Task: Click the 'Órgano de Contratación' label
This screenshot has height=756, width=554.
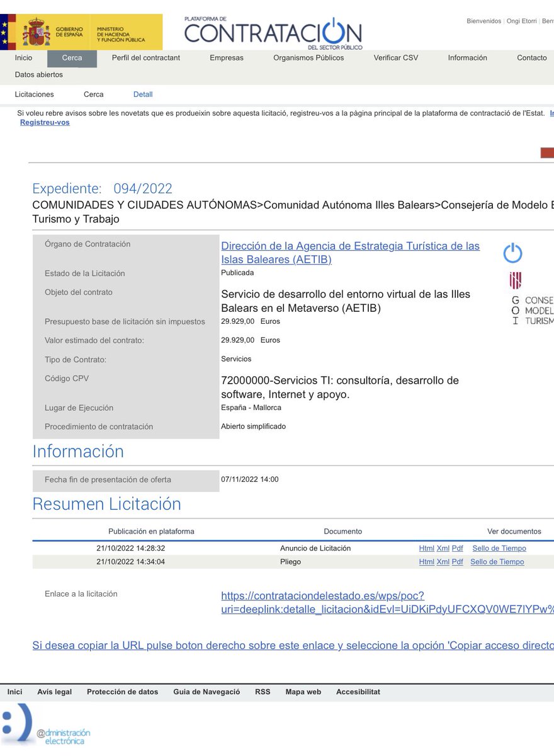Action: pos(88,244)
